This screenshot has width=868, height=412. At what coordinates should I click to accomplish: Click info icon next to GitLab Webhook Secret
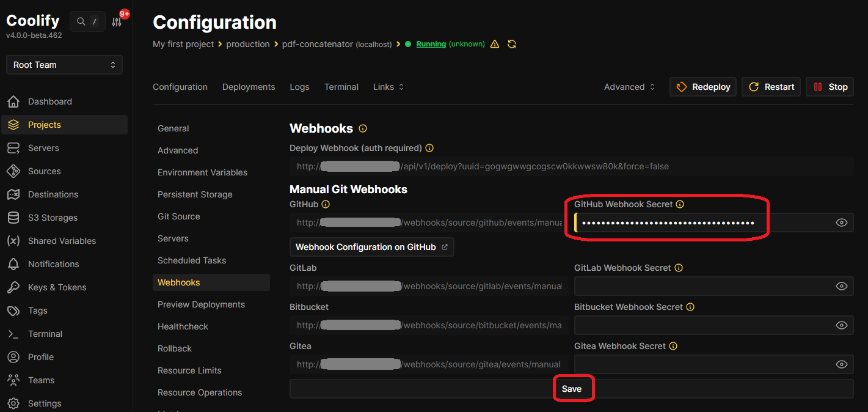coord(679,268)
